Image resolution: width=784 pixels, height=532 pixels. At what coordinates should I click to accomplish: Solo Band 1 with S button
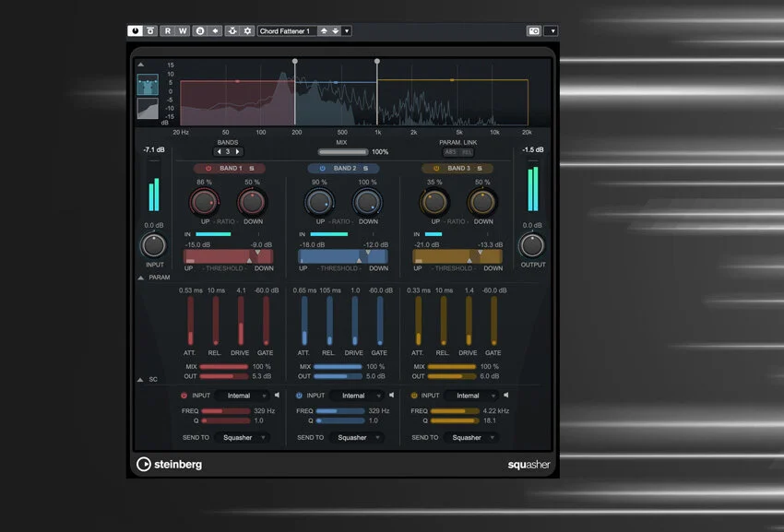[x=252, y=169]
